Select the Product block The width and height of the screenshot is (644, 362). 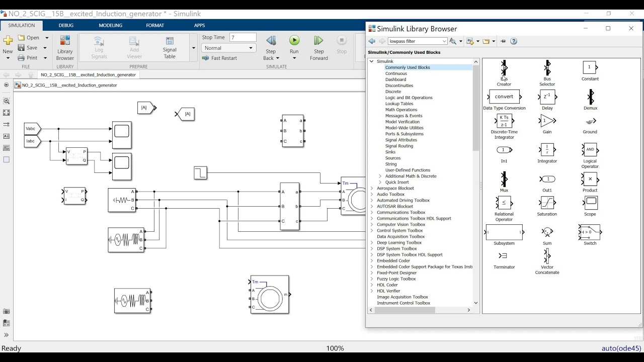click(x=590, y=179)
